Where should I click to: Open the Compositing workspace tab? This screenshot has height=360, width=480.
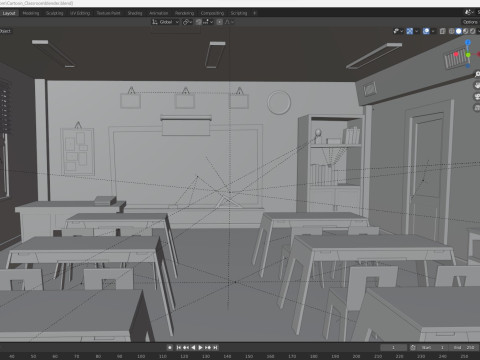click(212, 13)
